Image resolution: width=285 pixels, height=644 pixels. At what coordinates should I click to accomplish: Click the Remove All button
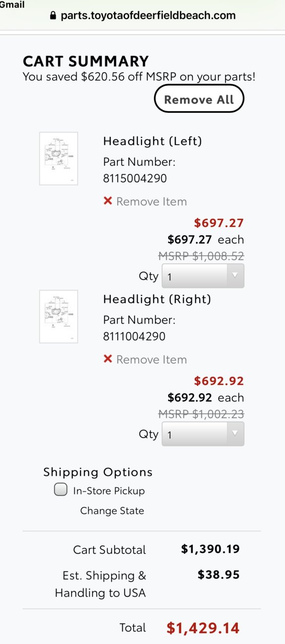coord(199,99)
